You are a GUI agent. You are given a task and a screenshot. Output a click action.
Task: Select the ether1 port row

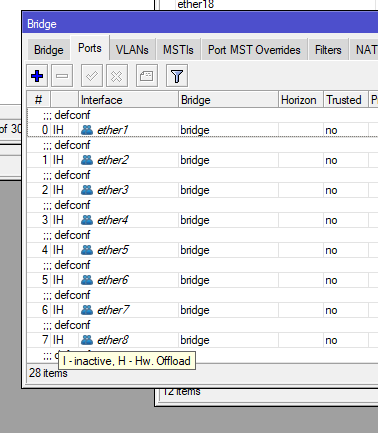click(x=202, y=130)
